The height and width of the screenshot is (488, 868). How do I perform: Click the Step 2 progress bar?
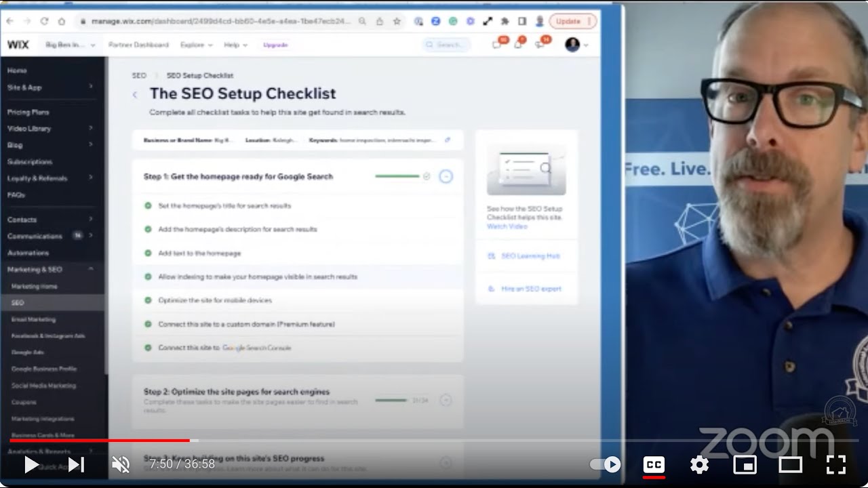[391, 400]
